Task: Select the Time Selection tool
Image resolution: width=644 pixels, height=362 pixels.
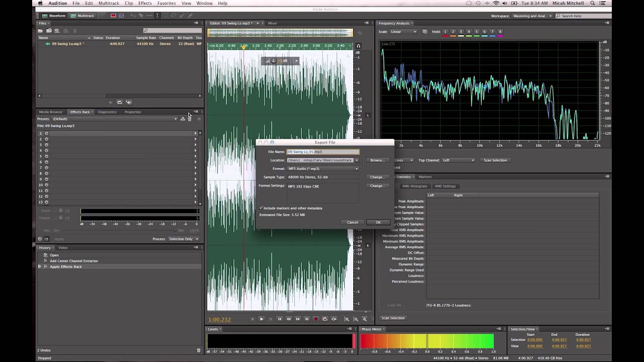Action: coord(157,16)
